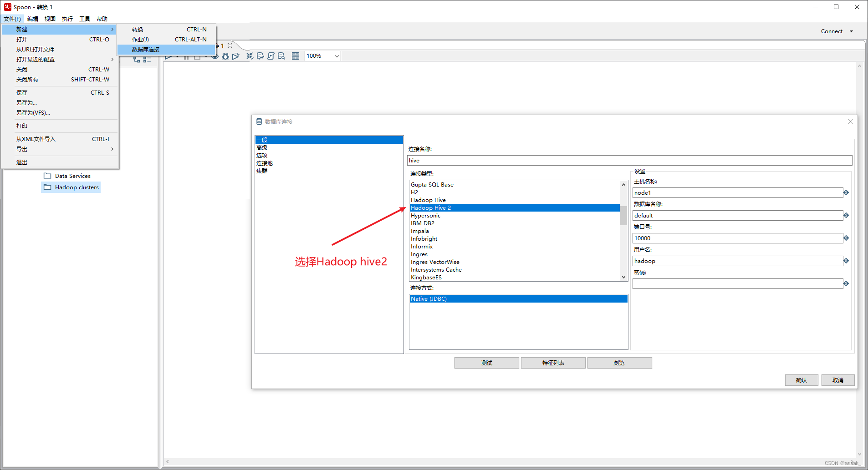
Task: Open the 文件(F) menu
Action: point(12,19)
